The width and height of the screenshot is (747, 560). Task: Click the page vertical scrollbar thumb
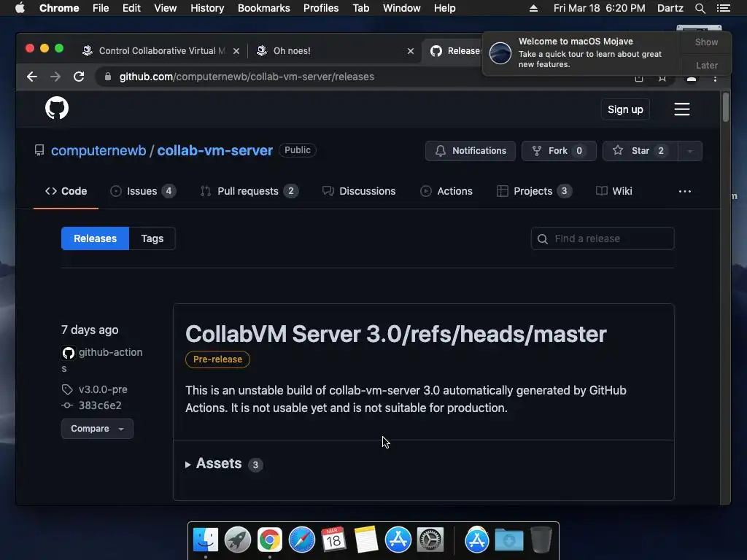pos(726,107)
